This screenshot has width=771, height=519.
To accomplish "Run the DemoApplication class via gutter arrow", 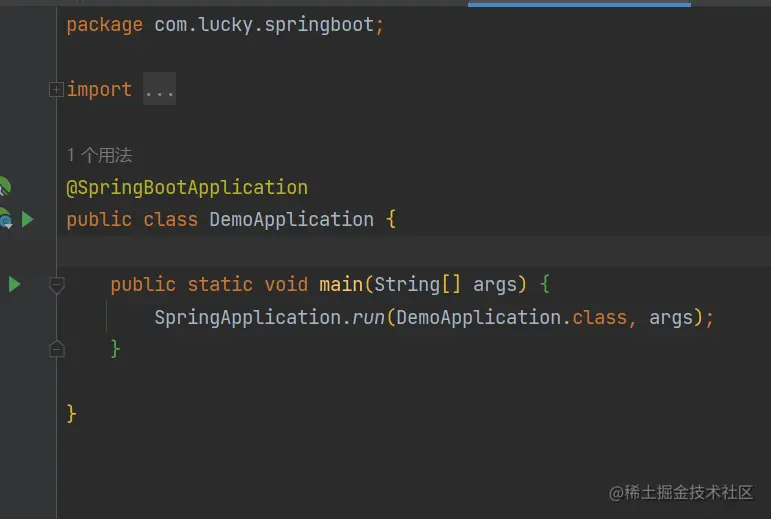I will 28,219.
